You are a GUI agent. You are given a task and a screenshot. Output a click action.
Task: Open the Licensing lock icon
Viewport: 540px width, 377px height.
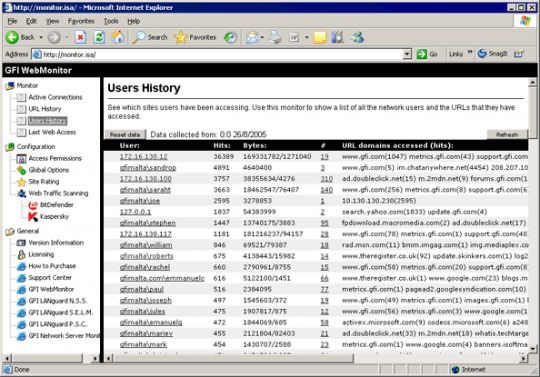(x=21, y=254)
